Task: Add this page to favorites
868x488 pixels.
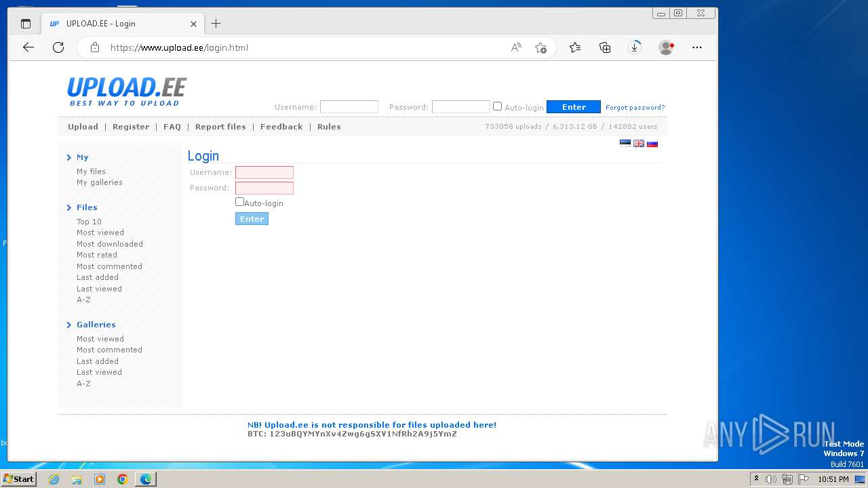Action: (x=540, y=47)
